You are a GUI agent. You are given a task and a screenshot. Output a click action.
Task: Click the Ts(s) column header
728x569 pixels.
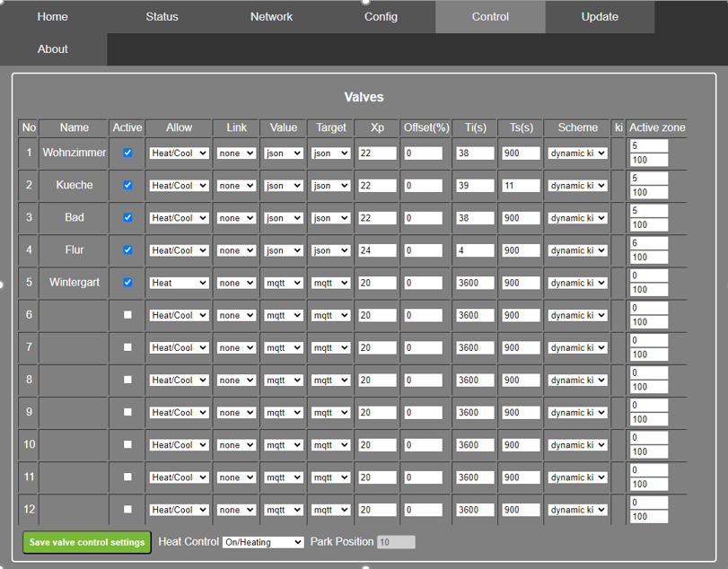[521, 127]
